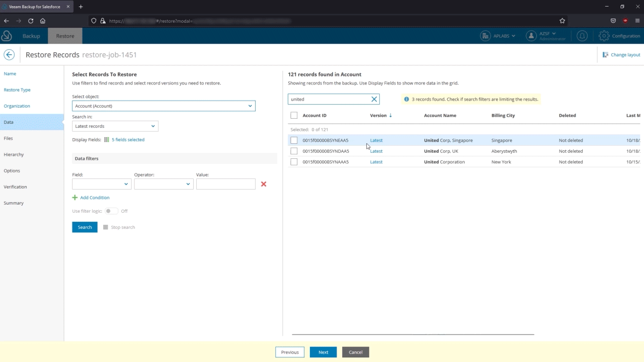Go to the Verification wizard step
The width and height of the screenshot is (644, 362).
click(x=15, y=187)
